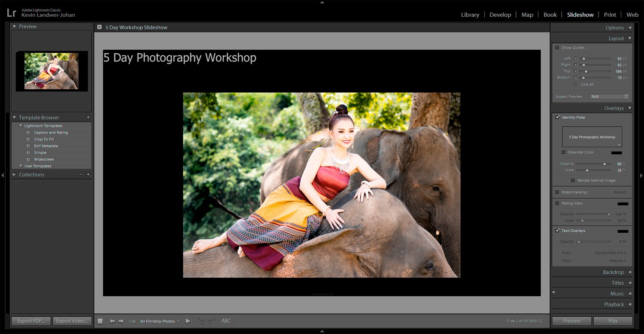
Task: Click the left arrow to view previous slide
Action: (x=112, y=321)
